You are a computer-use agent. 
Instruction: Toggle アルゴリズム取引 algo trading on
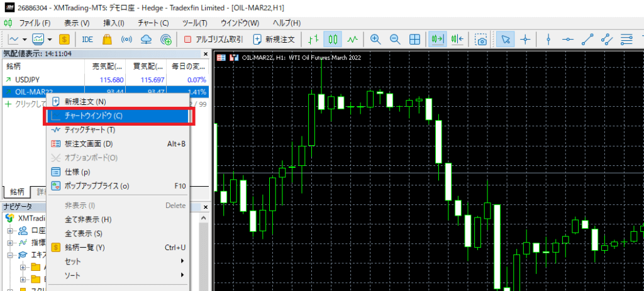click(213, 40)
